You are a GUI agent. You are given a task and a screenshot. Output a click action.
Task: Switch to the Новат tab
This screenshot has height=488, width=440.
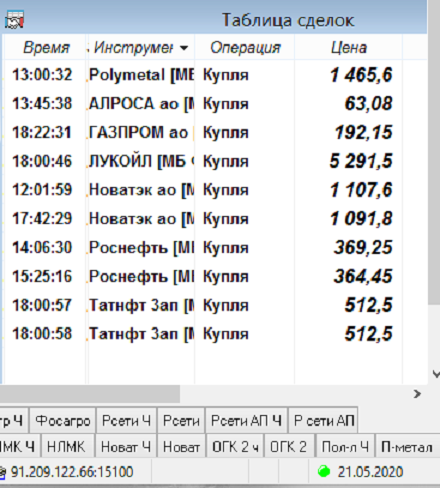tap(181, 447)
